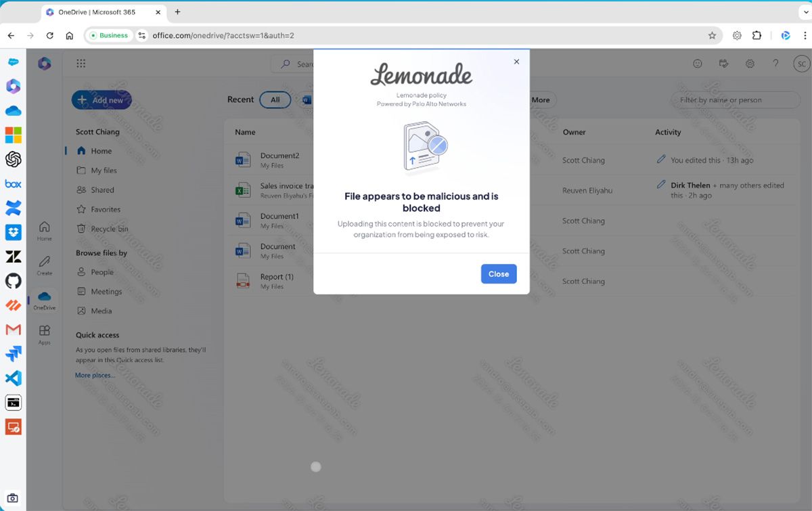Close the malicious file blocked dialog
The width and height of the screenshot is (812, 511).
[499, 273]
